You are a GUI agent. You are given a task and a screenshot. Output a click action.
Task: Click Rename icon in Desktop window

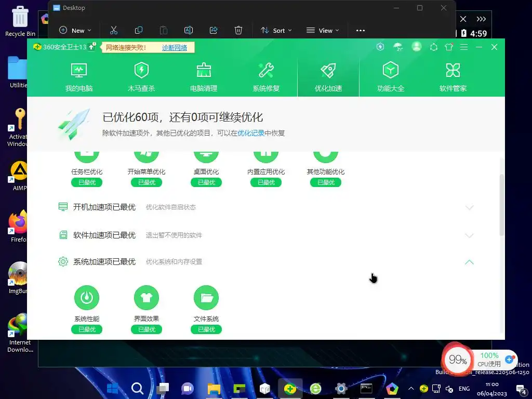click(x=188, y=30)
